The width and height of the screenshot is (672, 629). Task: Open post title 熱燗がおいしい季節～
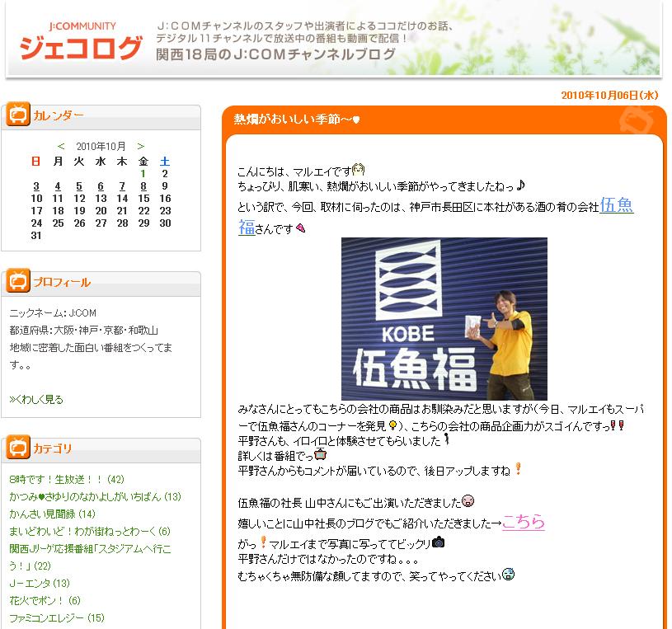(x=297, y=119)
